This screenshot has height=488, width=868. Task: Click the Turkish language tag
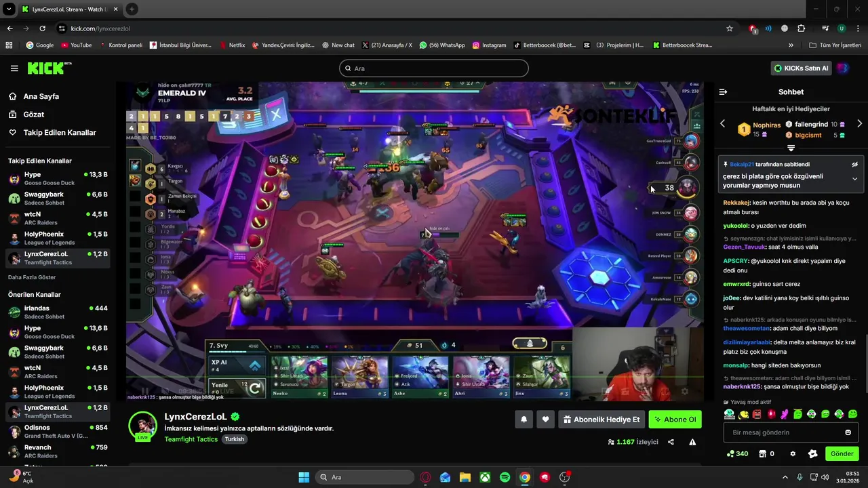pyautogui.click(x=235, y=439)
